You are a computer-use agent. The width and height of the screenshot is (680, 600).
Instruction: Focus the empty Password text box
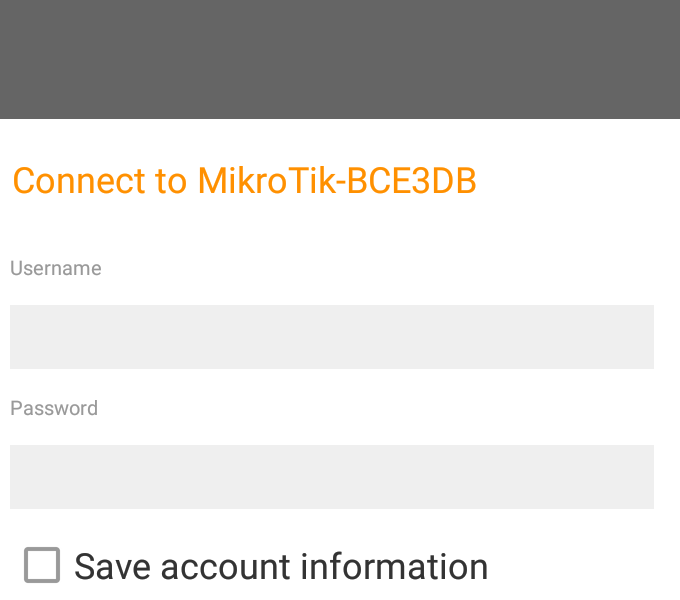pos(332,477)
